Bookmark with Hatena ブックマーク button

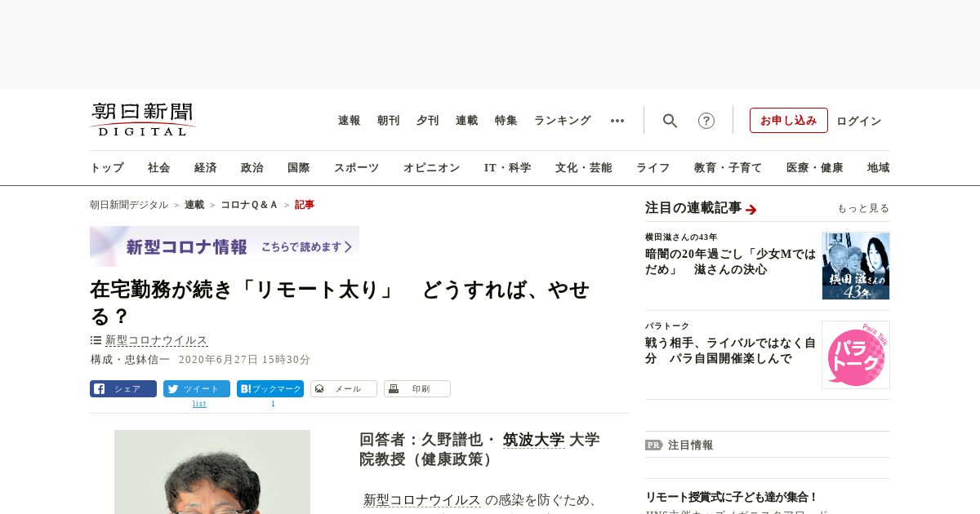click(270, 388)
